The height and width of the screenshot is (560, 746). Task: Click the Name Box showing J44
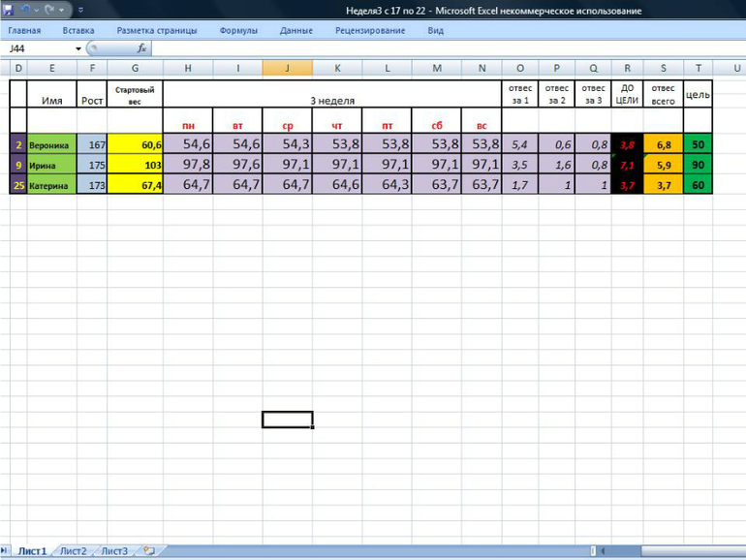39,48
